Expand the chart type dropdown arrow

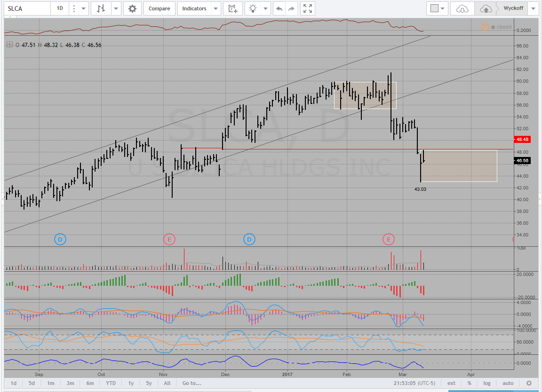[116, 8]
